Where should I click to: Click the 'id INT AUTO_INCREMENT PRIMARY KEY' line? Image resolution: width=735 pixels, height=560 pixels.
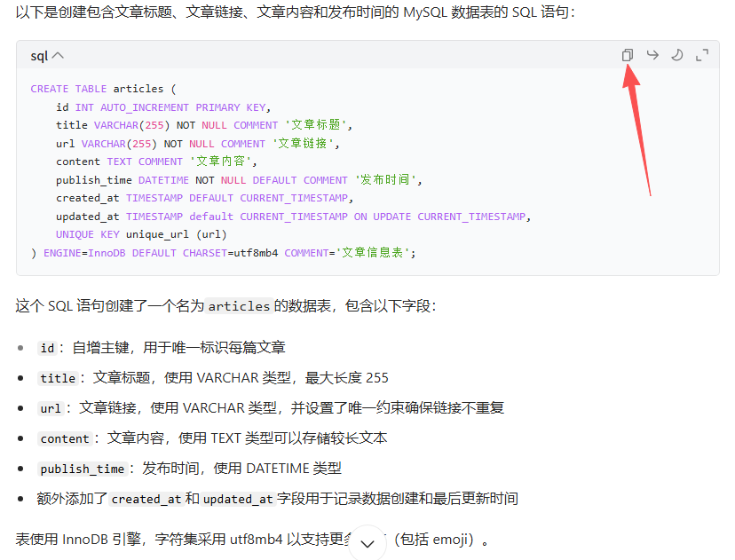pos(163,107)
